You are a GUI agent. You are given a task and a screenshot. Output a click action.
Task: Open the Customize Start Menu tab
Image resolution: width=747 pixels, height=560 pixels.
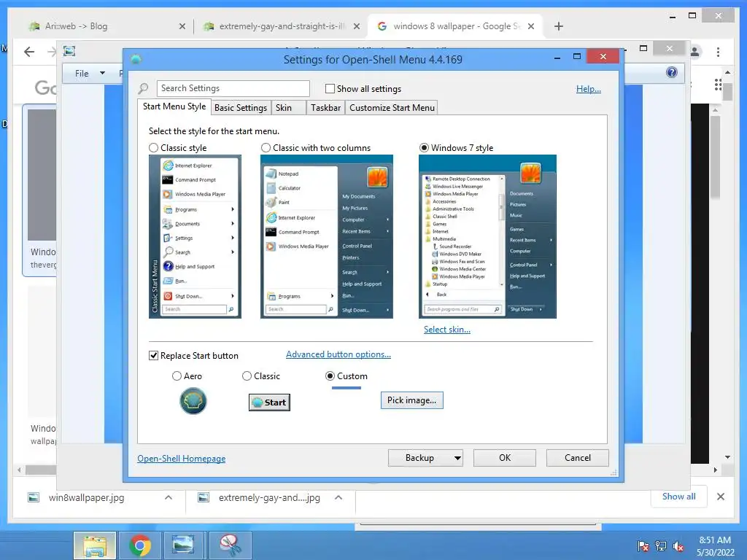click(x=392, y=108)
